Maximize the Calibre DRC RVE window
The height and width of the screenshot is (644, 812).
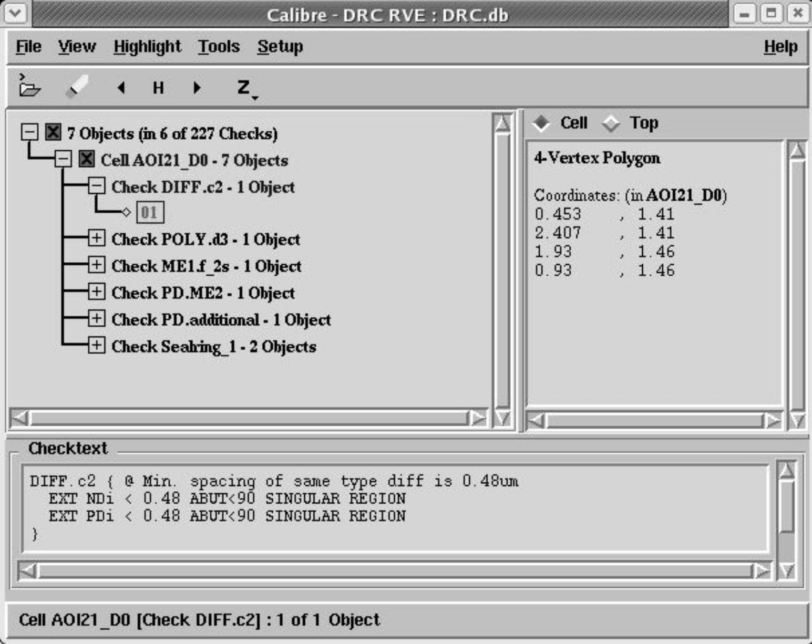771,13
